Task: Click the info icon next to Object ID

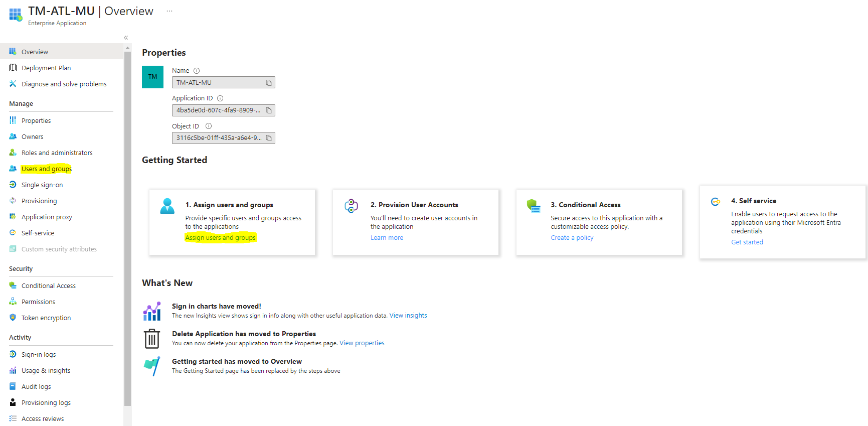Action: (209, 126)
